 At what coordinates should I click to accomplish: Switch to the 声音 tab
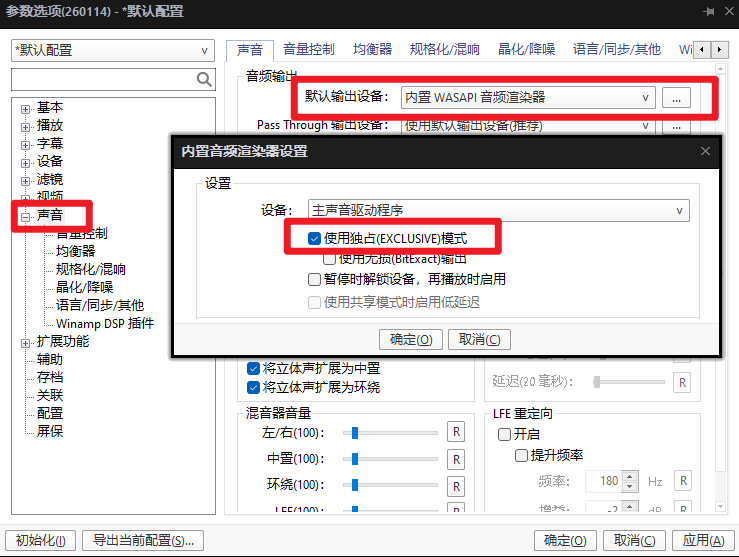click(x=250, y=49)
